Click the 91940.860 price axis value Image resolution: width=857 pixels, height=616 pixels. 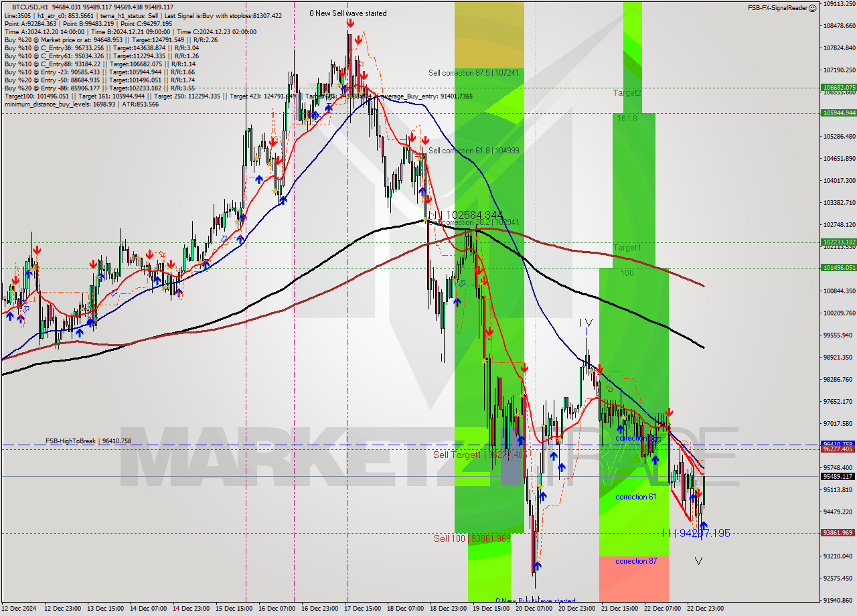point(839,600)
